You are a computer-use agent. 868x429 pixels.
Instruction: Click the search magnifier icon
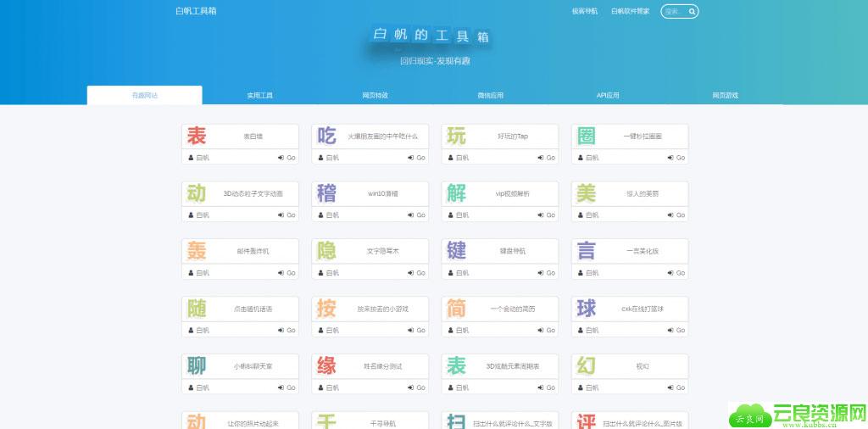click(x=692, y=11)
